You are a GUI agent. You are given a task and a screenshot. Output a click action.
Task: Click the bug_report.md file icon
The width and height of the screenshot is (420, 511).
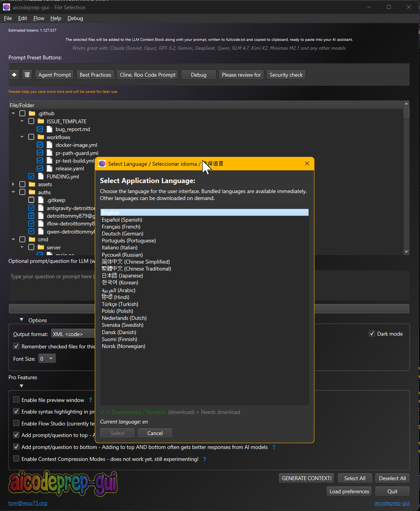click(x=49, y=129)
